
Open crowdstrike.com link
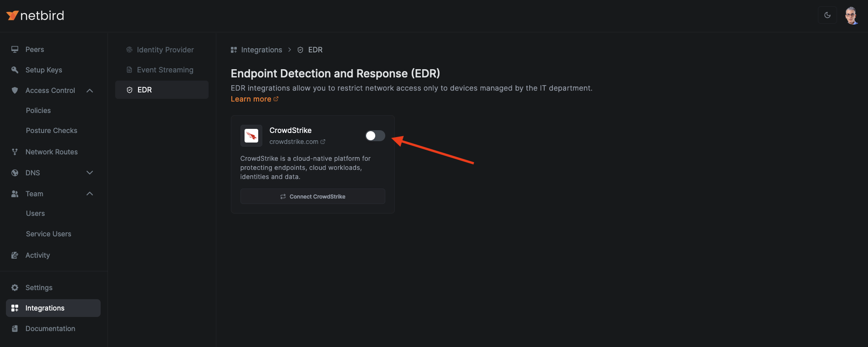[294, 142]
